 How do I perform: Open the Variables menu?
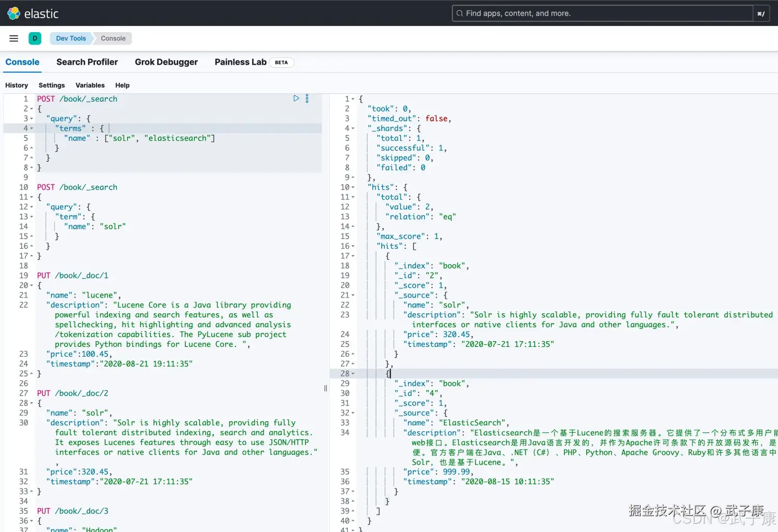point(90,85)
